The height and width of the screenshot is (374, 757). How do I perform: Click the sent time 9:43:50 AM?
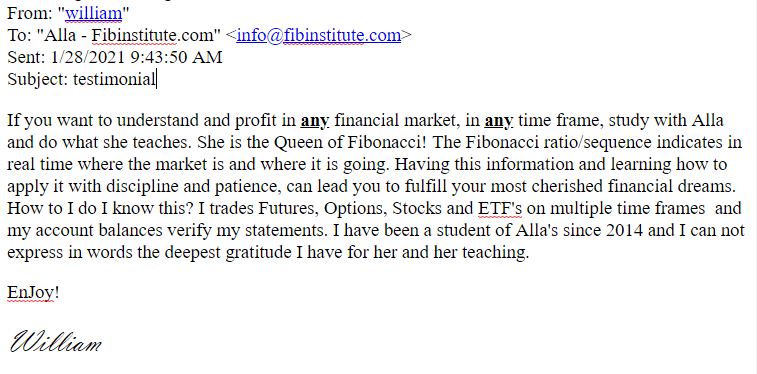click(176, 57)
